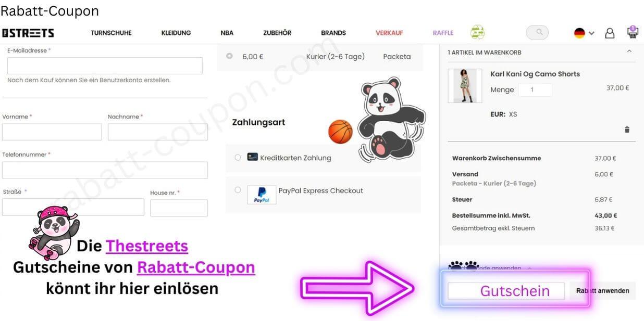Remove item with the trash icon
Screen dimensions: 644x321
pos(627,130)
